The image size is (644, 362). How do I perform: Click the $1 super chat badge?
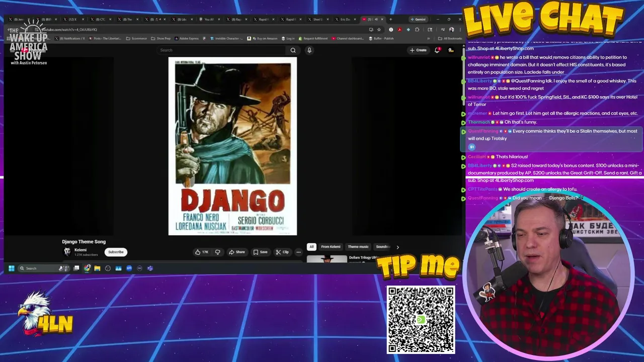[x=472, y=147]
